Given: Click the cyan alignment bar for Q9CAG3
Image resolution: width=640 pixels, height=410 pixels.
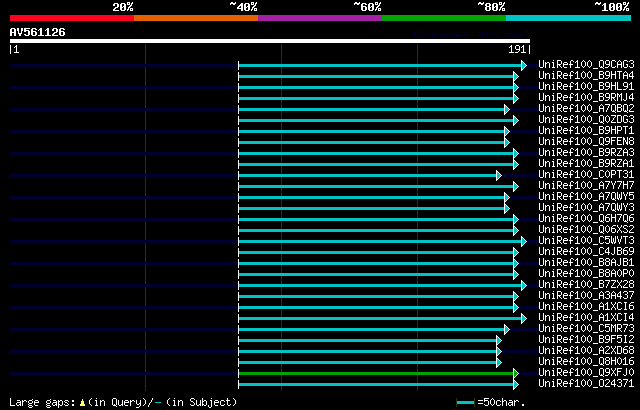Looking at the screenshot, I should click(380, 65).
